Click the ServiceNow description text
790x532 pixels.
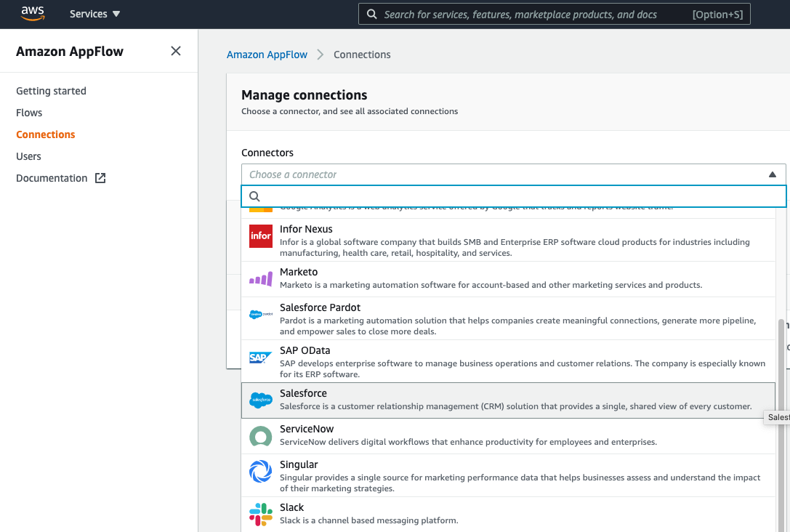point(468,442)
